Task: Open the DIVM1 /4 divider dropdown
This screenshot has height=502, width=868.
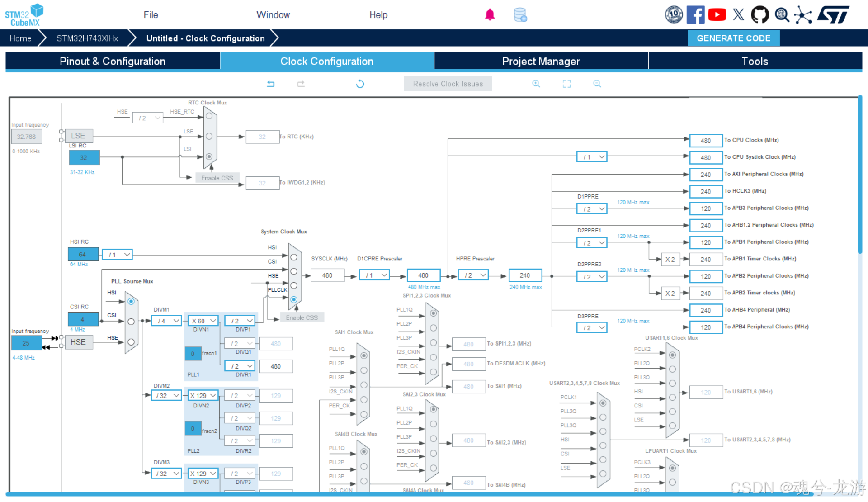Action: [x=166, y=321]
